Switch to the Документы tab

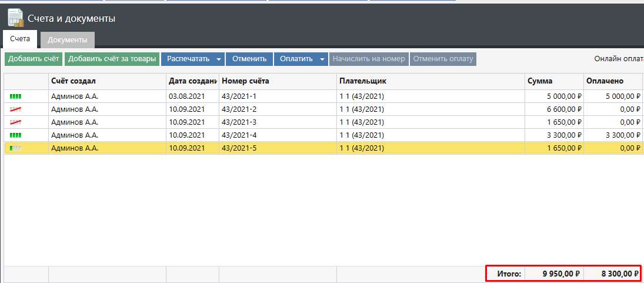68,40
